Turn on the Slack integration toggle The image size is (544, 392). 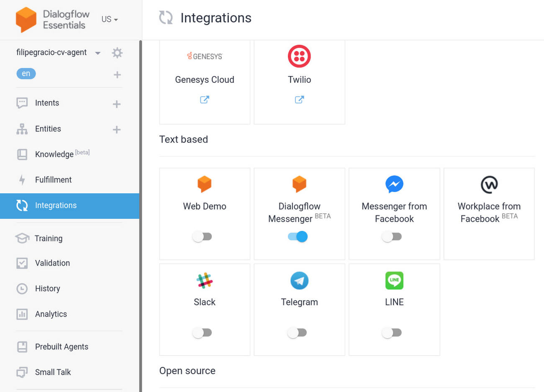pyautogui.click(x=203, y=333)
